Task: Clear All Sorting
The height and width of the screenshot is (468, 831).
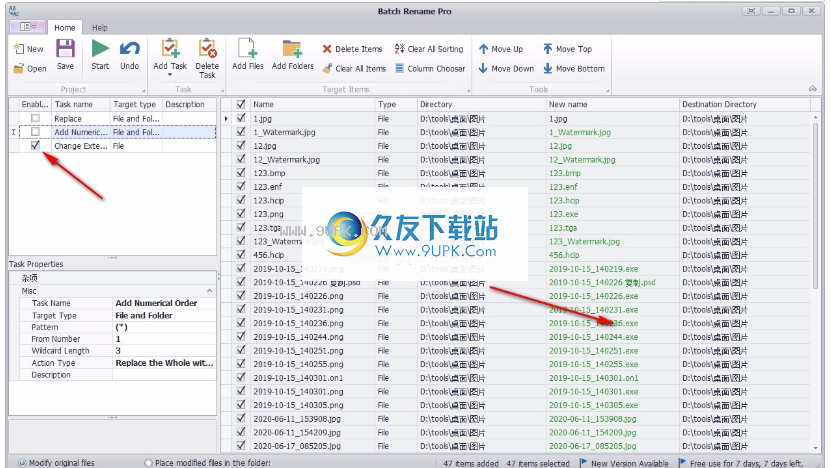Action: click(429, 49)
